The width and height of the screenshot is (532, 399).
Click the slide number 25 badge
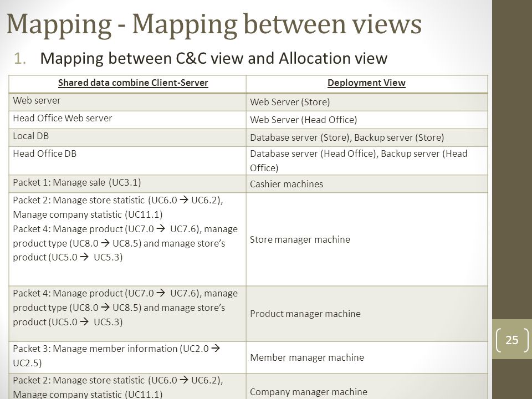click(x=512, y=340)
